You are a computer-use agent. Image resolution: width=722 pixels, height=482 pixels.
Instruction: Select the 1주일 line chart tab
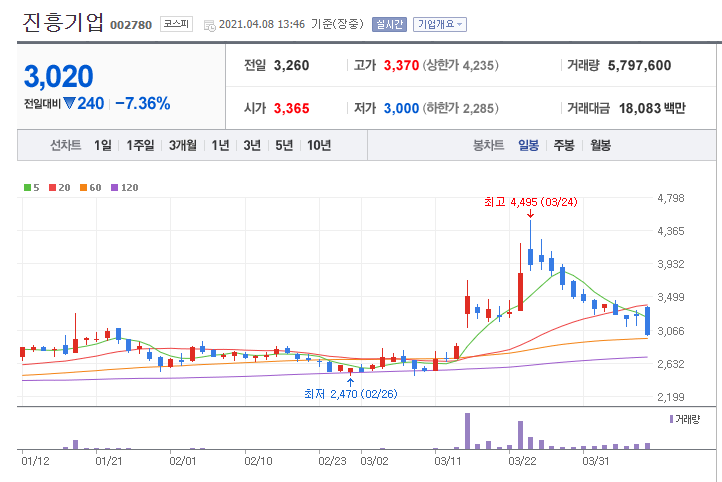[140, 145]
